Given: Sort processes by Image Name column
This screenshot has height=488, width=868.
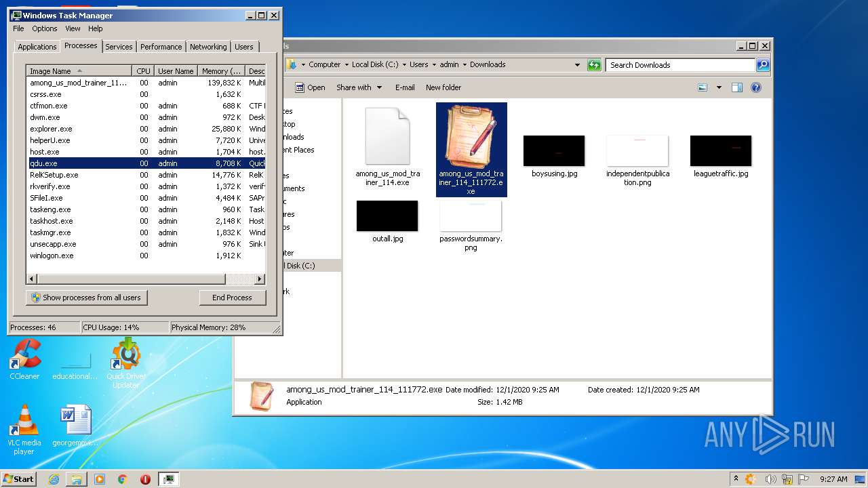Looking at the screenshot, I should 79,71.
